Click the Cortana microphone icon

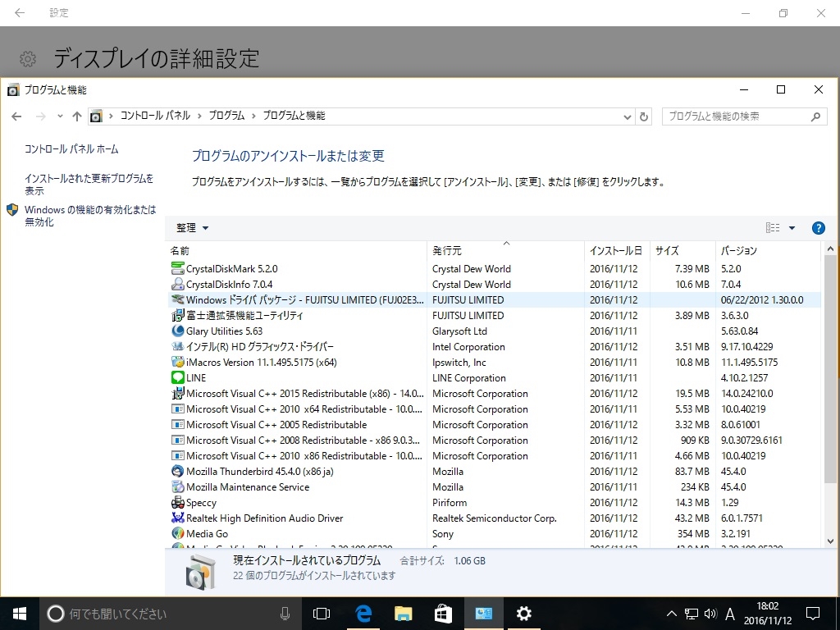[285, 614]
